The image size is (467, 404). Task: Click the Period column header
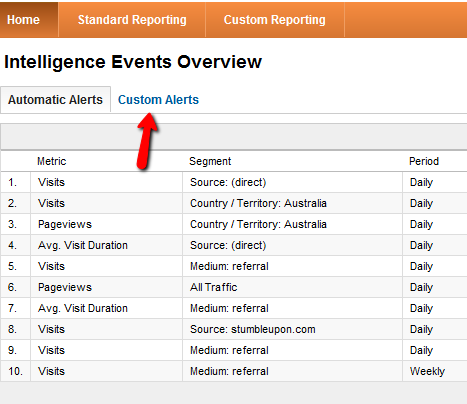coord(424,161)
